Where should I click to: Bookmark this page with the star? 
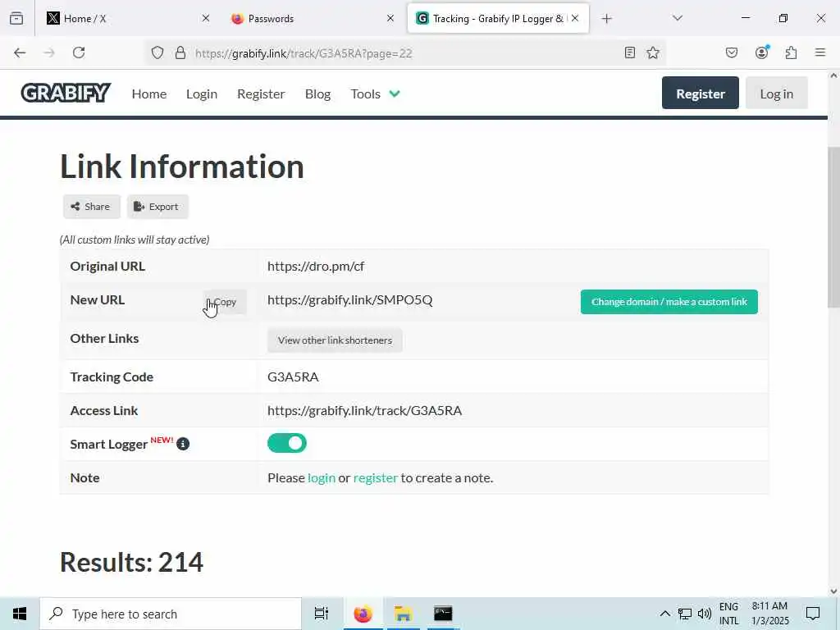[652, 52]
